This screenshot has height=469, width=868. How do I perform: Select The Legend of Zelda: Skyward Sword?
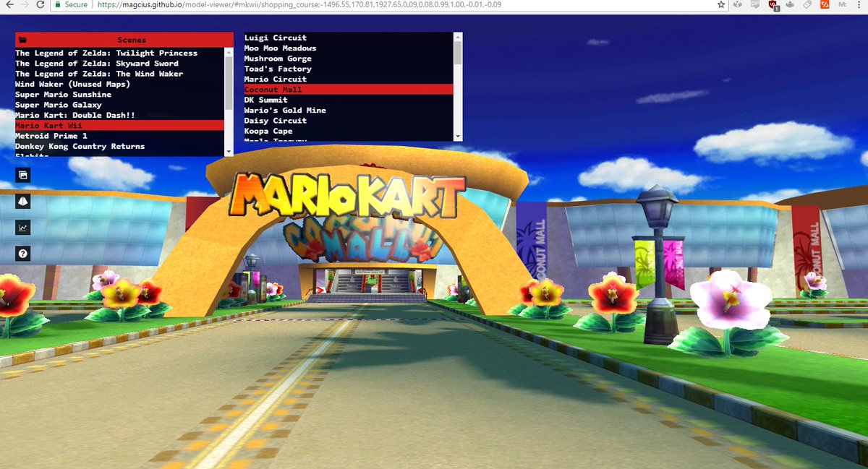pyautogui.click(x=120, y=64)
